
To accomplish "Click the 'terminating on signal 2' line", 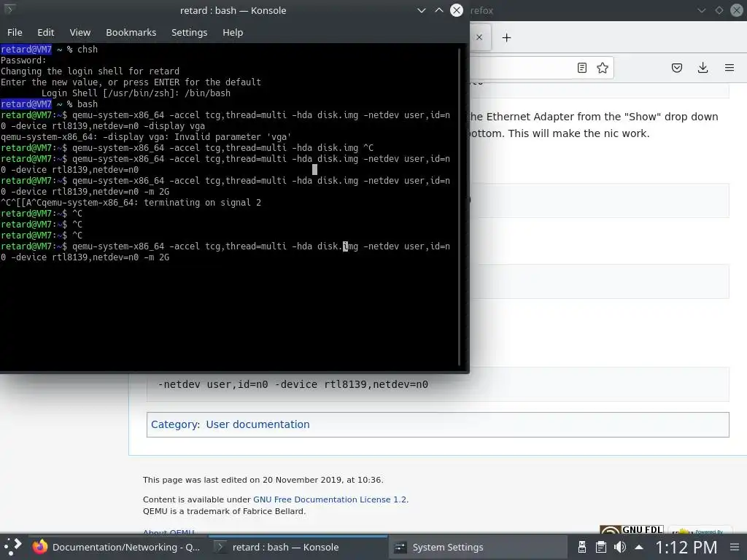I will tap(131, 203).
